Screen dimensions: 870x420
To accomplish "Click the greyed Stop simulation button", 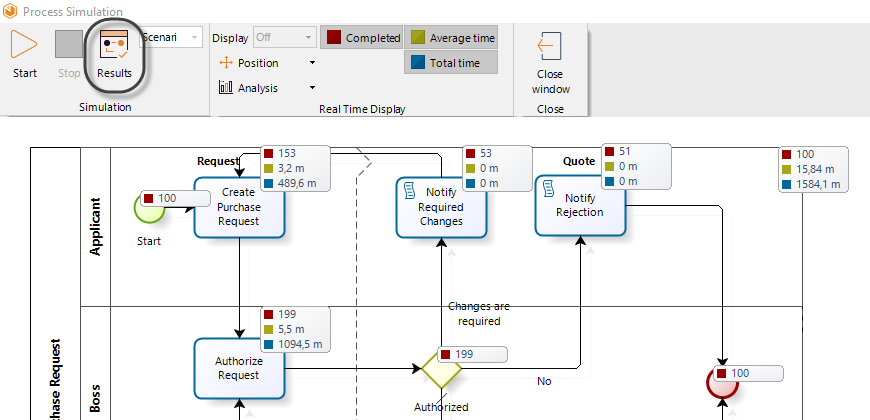I will tap(69, 55).
